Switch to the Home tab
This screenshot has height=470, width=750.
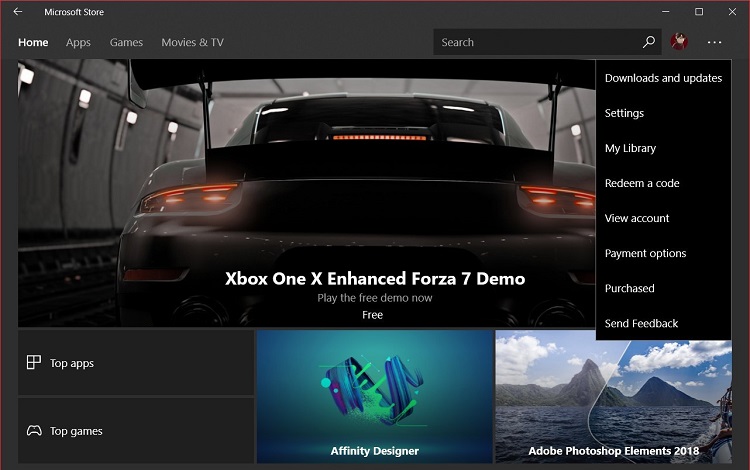pos(33,42)
